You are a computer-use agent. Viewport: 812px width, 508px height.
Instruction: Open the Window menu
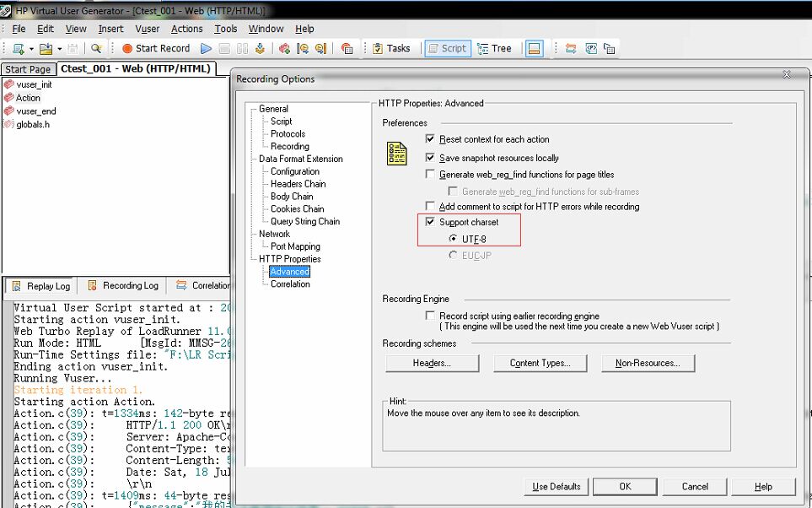pos(266,29)
